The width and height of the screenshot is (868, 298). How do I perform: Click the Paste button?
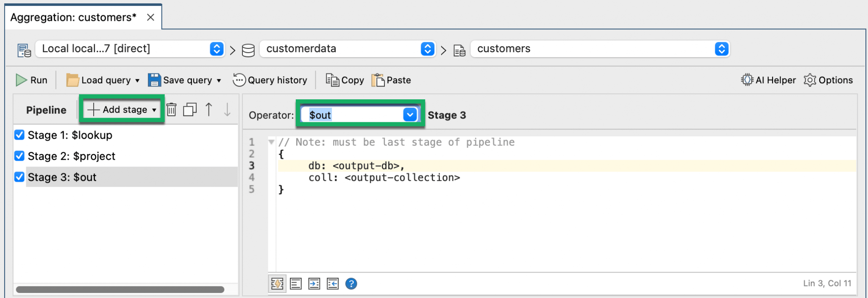[x=391, y=80]
